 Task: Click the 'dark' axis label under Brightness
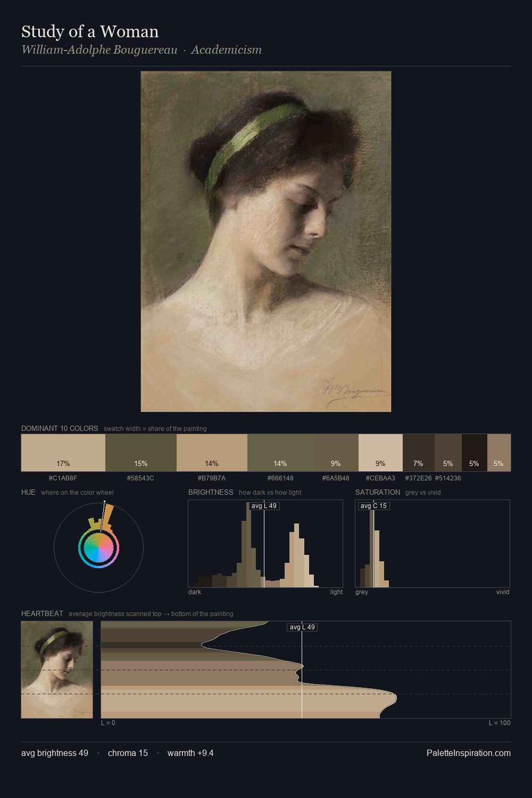(195, 592)
